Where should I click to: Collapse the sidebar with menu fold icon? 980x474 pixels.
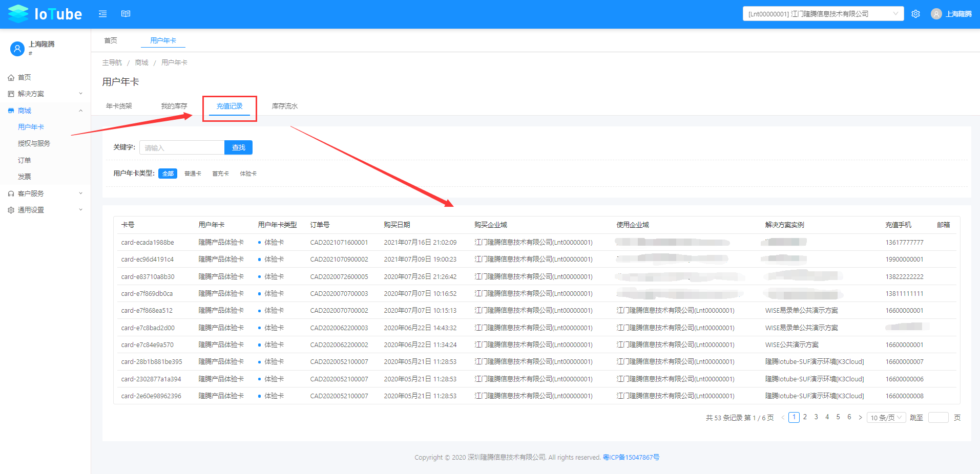(x=103, y=14)
